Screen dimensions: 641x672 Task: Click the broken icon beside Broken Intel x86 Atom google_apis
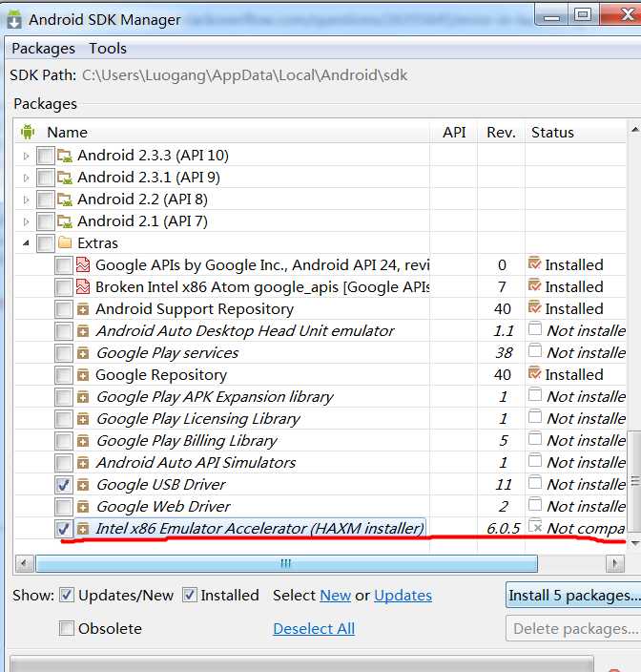pos(83,286)
